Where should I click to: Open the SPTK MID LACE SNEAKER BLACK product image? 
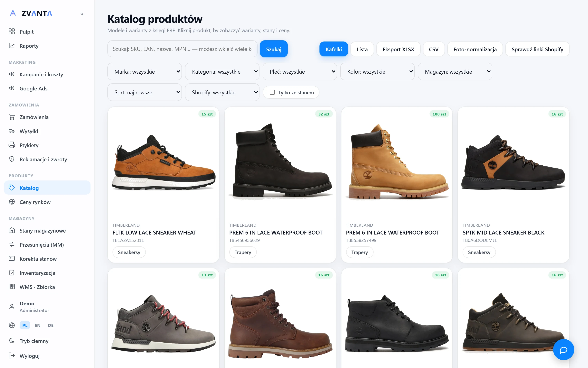(x=514, y=163)
